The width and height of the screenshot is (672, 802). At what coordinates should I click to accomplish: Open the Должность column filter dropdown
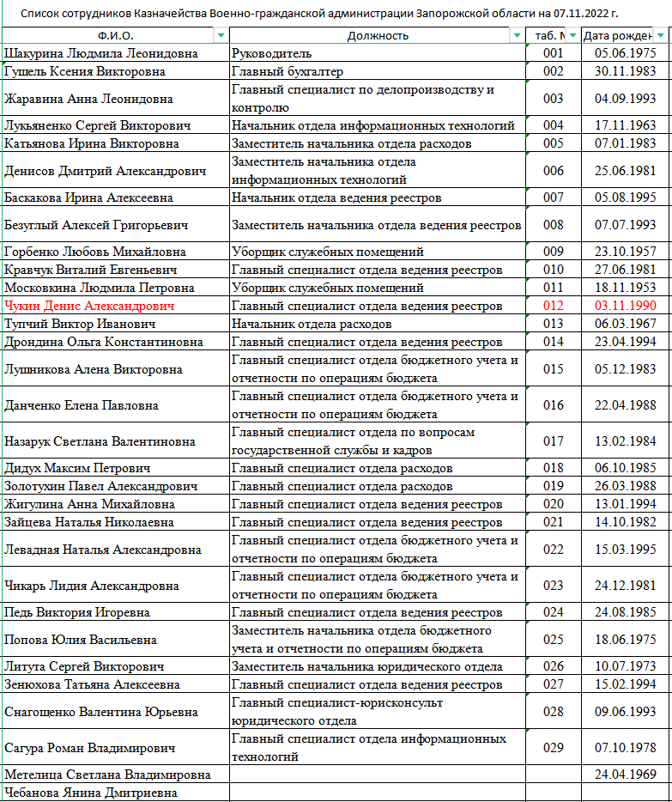pyautogui.click(x=517, y=35)
